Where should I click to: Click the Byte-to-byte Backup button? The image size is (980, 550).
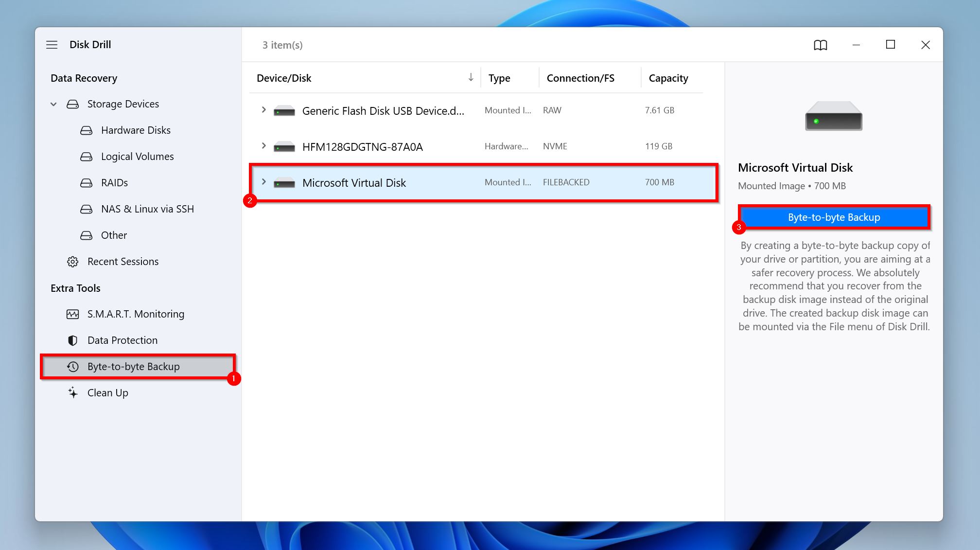834,216
